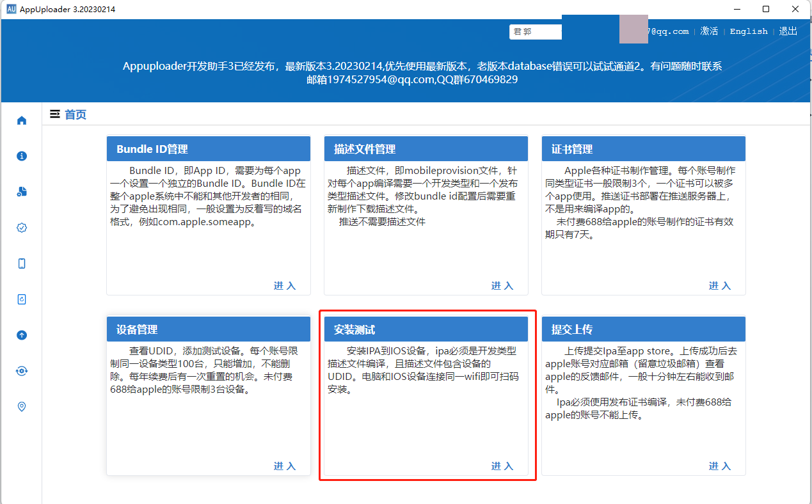Open the home icon in sidebar

tap(22, 120)
